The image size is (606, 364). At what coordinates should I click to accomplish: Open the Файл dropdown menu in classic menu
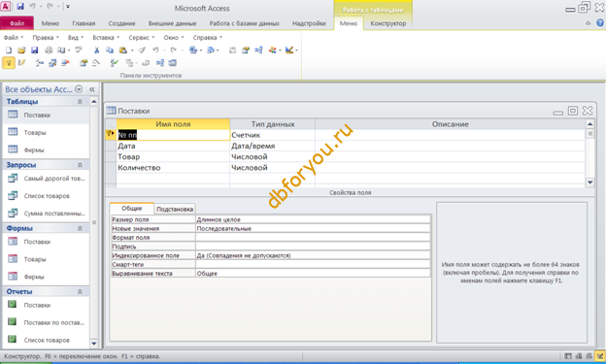(x=14, y=38)
